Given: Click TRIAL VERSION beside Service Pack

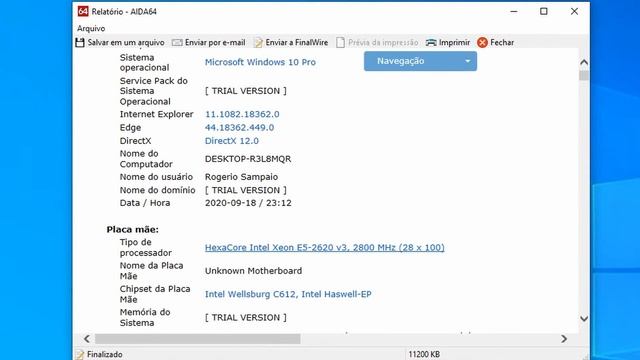Looking at the screenshot, I should pos(246,91).
